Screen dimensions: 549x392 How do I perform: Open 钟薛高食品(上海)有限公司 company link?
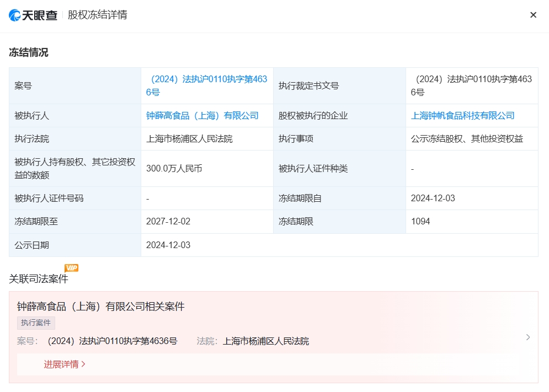[x=202, y=115]
